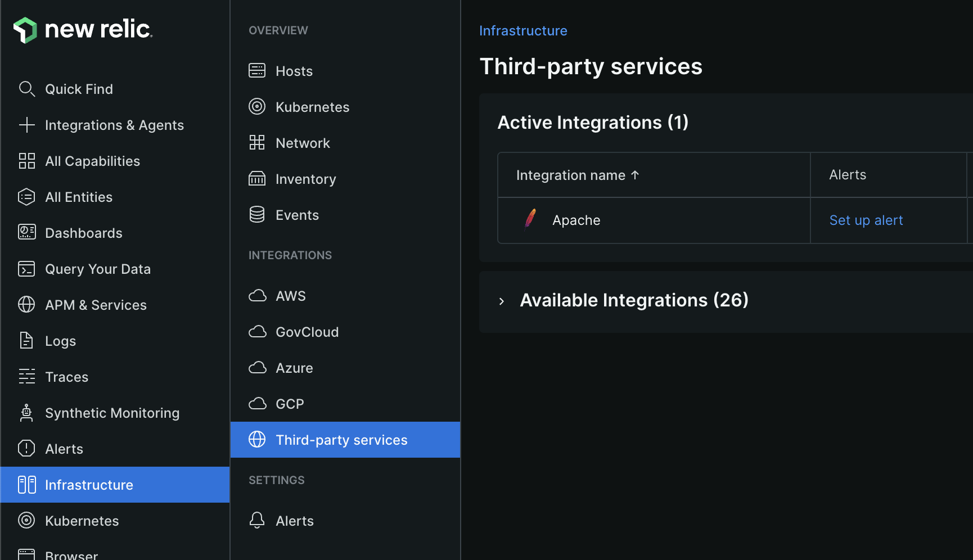Click the Network icon
Screen dimensions: 973x560
tap(257, 143)
